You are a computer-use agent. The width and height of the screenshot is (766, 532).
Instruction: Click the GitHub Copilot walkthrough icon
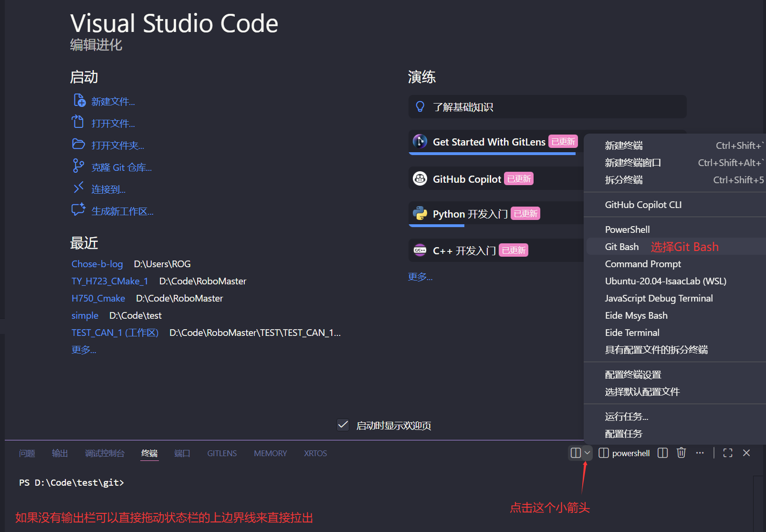coord(420,179)
